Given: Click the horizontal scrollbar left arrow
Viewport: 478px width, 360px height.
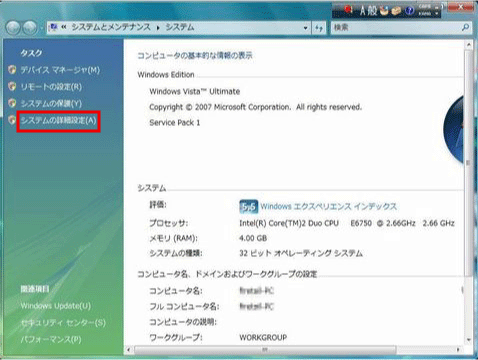Looking at the screenshot, I should click(x=129, y=350).
